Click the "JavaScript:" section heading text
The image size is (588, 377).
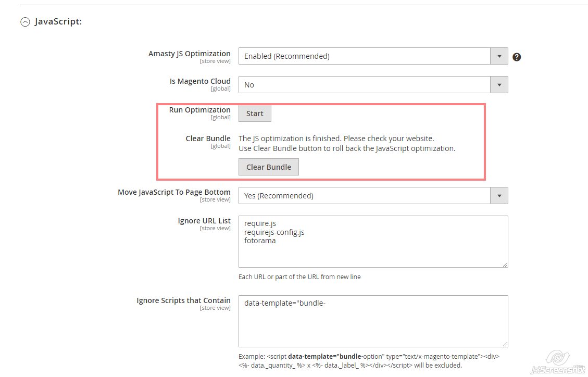58,22
